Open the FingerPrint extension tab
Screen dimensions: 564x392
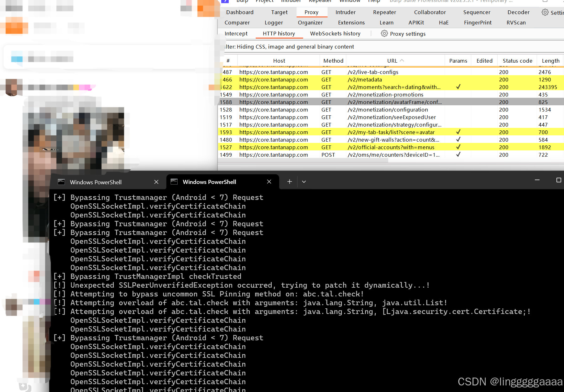[478, 23]
